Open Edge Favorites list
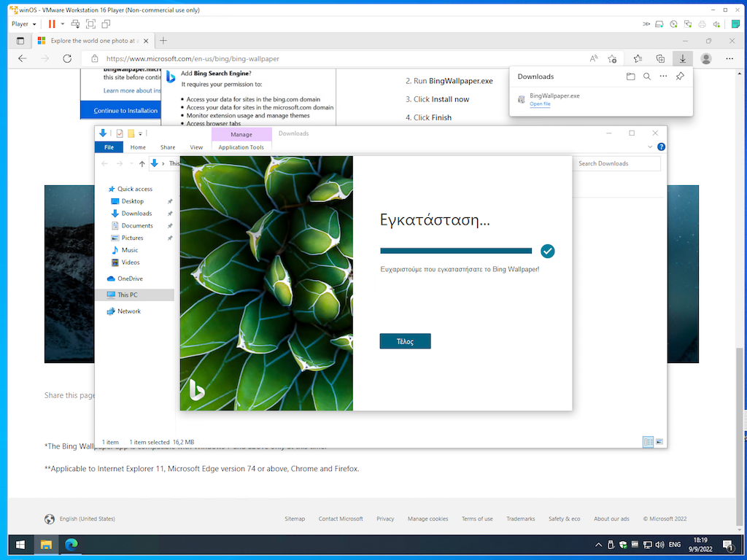The image size is (747, 560). click(x=638, y=58)
